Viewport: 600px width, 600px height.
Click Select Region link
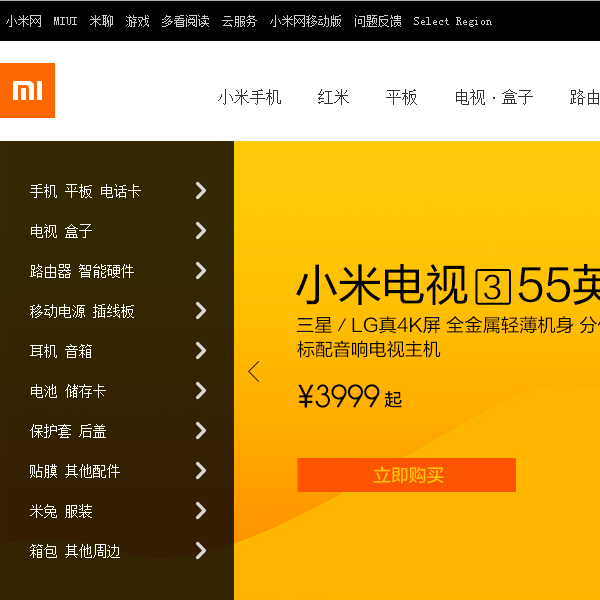click(x=453, y=21)
